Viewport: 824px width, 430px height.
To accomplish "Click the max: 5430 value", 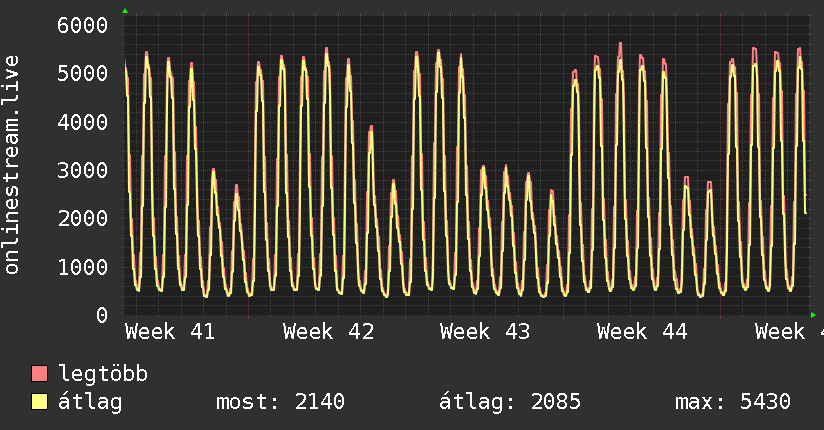I will point(733,402).
